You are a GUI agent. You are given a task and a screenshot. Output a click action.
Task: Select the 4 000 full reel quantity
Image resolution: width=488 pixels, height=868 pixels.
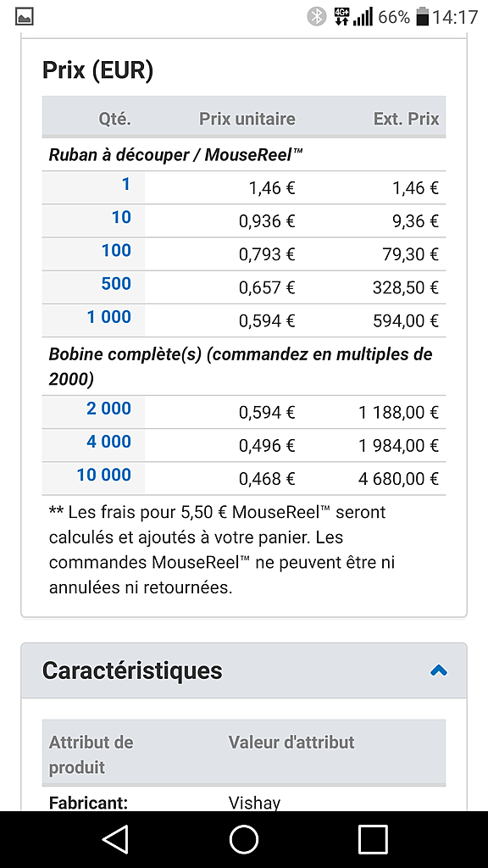click(x=109, y=441)
